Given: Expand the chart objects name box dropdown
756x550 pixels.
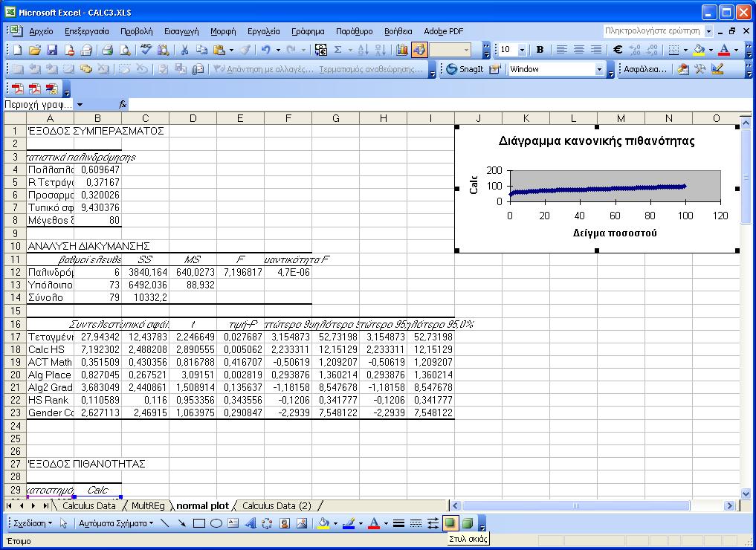Looking at the screenshot, I should (x=80, y=105).
